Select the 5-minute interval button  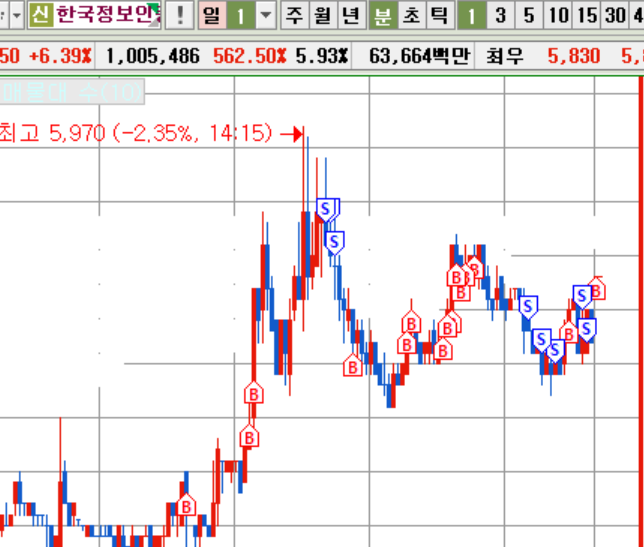click(528, 14)
